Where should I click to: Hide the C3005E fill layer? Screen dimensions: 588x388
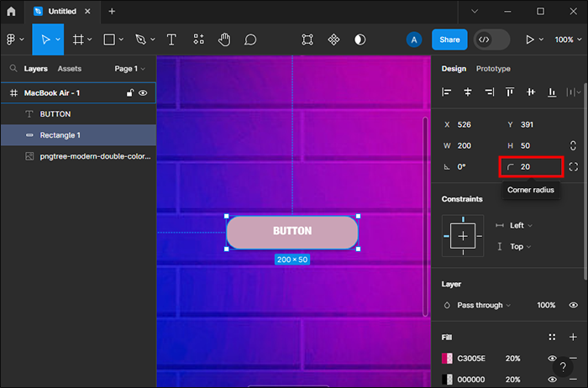[552, 358]
